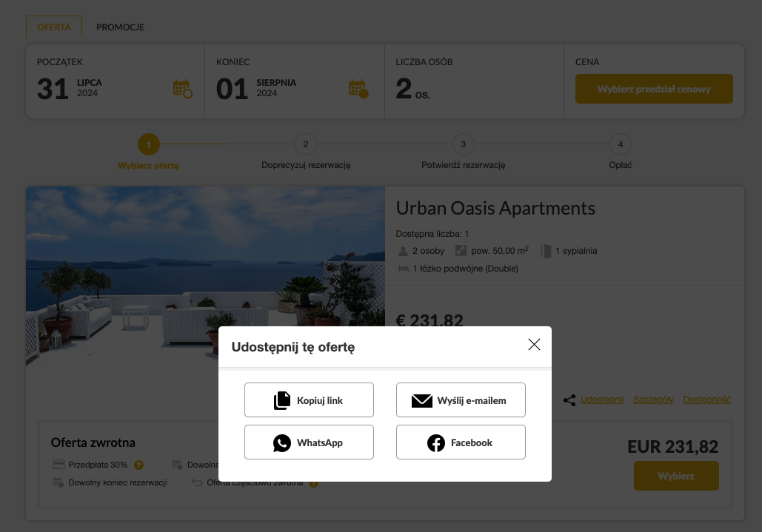Open the Liczba osób guest count selector
Image resolution: width=762 pixels, height=532 pixels.
473,81
